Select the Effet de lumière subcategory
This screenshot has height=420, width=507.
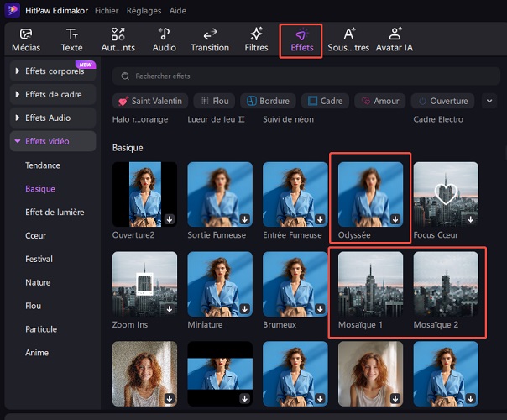coord(55,212)
